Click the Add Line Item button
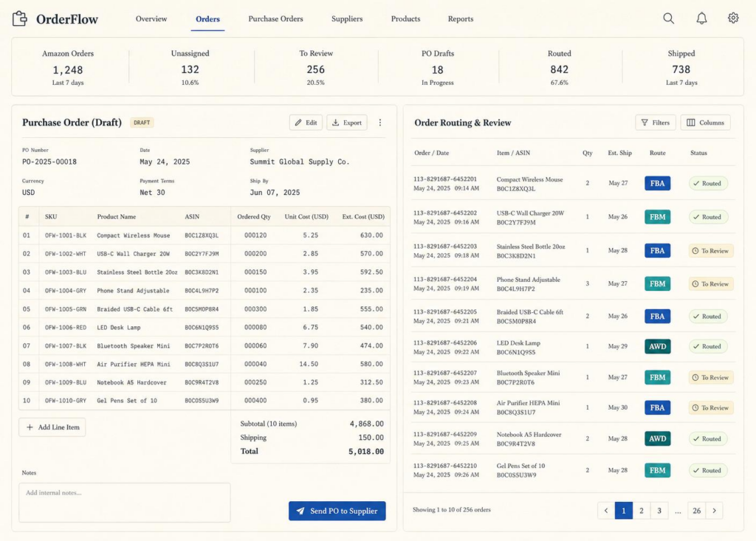This screenshot has height=541, width=756. [52, 427]
